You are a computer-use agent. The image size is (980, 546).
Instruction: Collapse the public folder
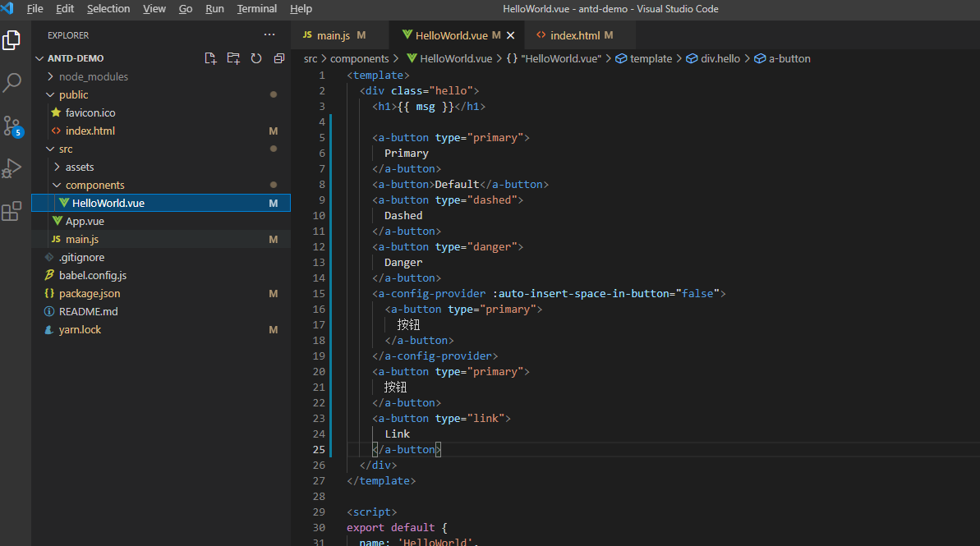[x=73, y=94]
